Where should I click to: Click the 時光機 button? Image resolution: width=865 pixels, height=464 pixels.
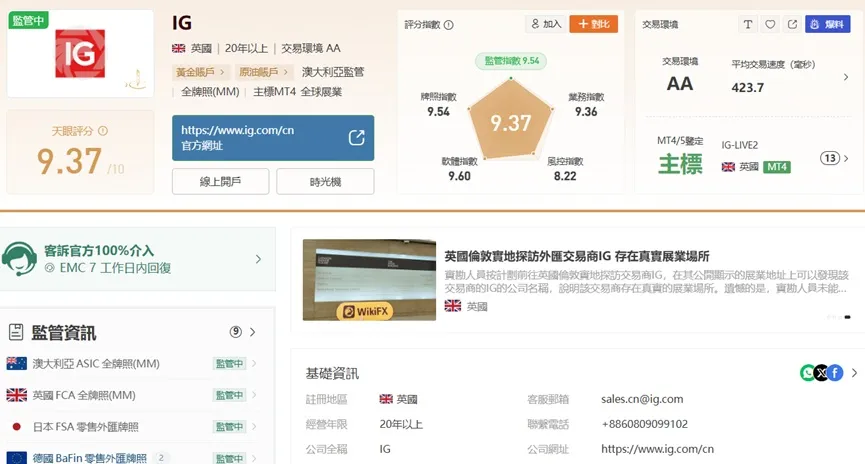[325, 182]
